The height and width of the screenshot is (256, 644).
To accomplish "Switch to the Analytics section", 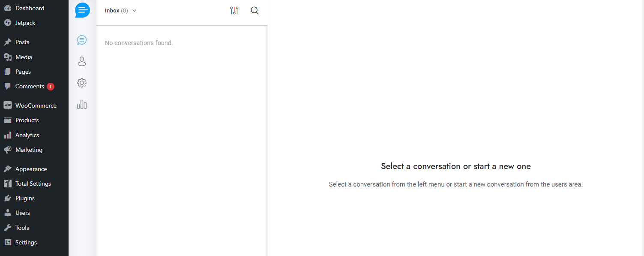I will coord(27,135).
